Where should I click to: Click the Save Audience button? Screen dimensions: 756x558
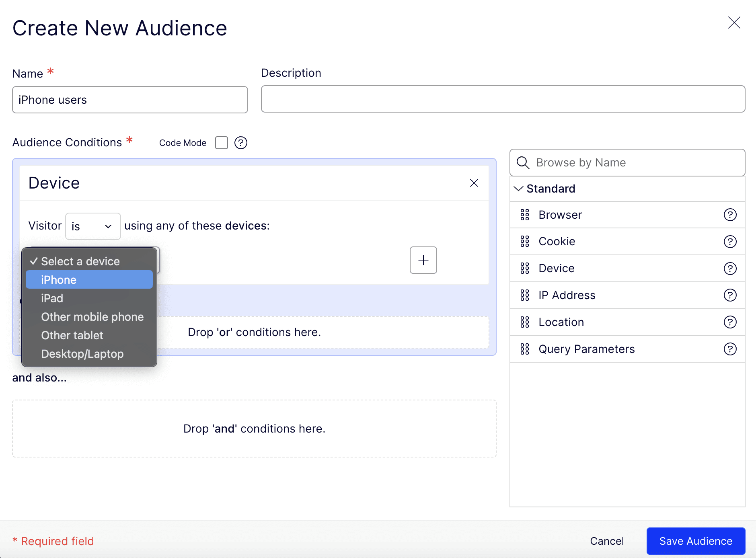coord(695,541)
